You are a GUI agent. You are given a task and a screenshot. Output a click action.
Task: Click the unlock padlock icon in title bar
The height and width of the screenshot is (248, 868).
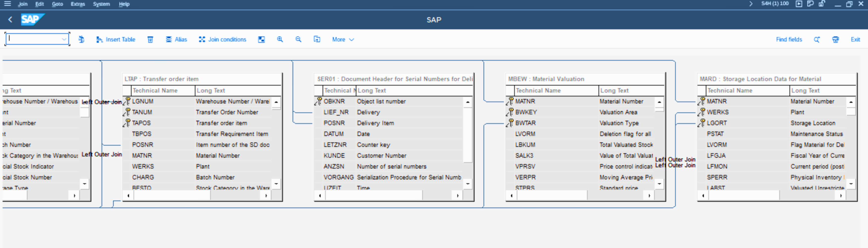click(x=822, y=4)
